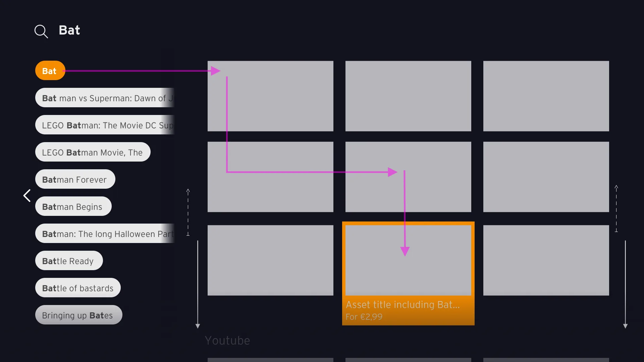The width and height of the screenshot is (644, 362).
Task: Choose Batman: The long Halloween suggestion
Action: click(x=105, y=233)
